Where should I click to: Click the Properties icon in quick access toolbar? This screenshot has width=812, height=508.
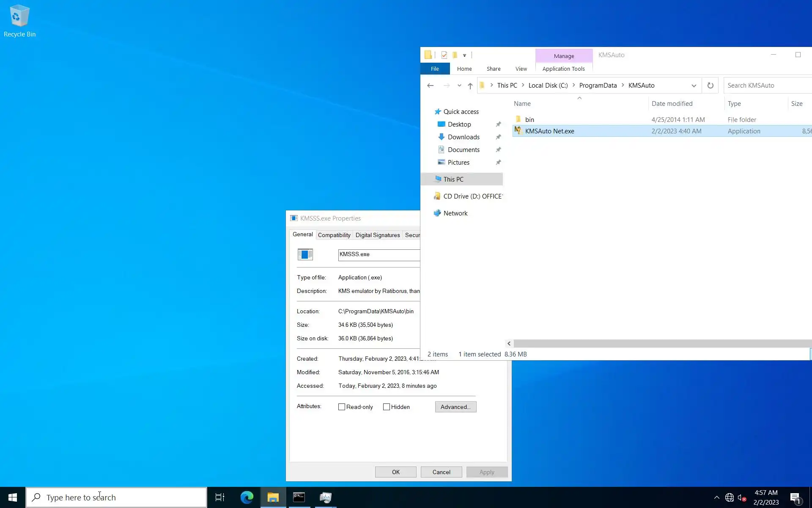point(444,55)
